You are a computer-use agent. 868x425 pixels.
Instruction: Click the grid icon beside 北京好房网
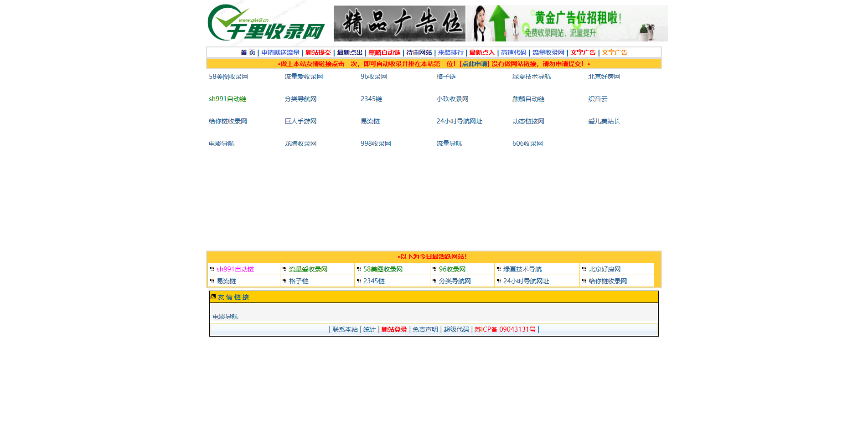[x=583, y=269]
